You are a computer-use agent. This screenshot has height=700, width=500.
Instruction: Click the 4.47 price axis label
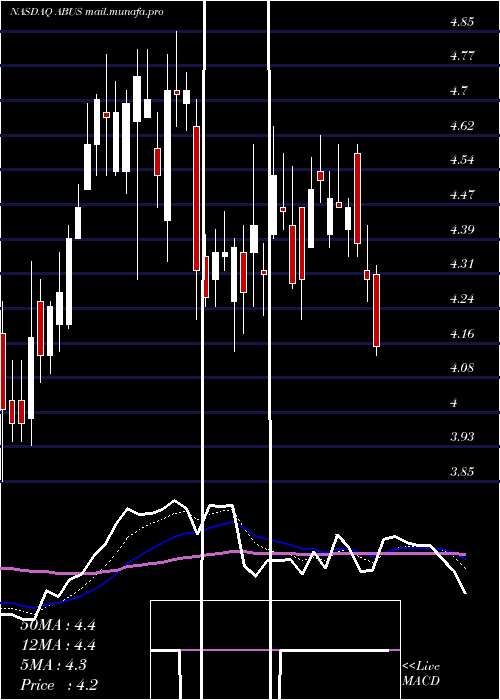point(462,195)
